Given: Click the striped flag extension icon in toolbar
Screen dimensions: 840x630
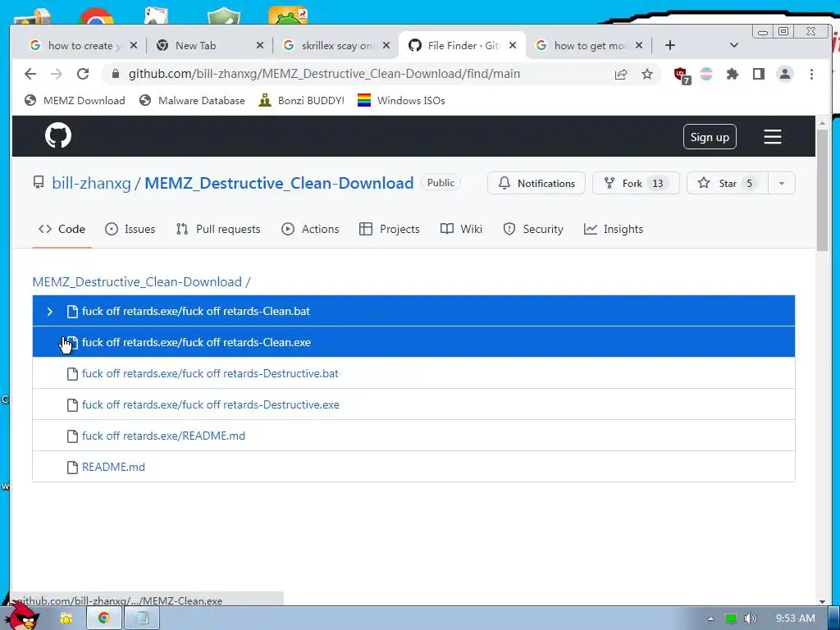Looking at the screenshot, I should coord(706,74).
